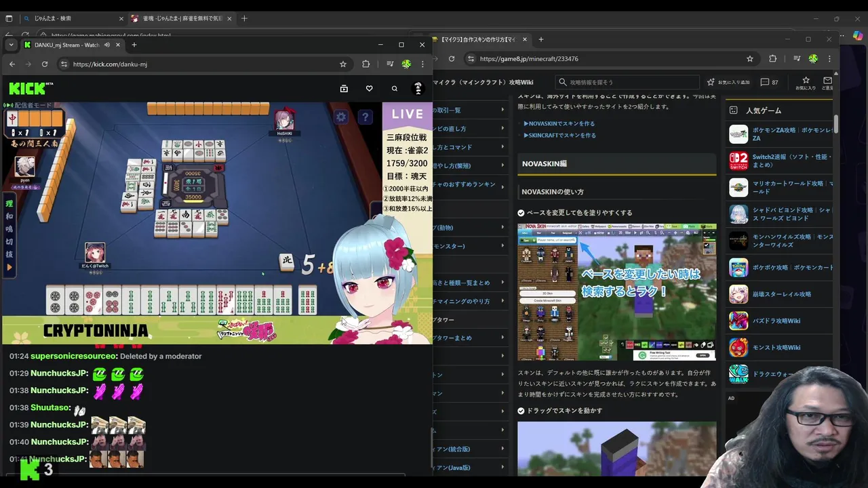Image resolution: width=868 pixels, height=488 pixels.
Task: Open extensions icon in the game8 window
Action: click(773, 59)
